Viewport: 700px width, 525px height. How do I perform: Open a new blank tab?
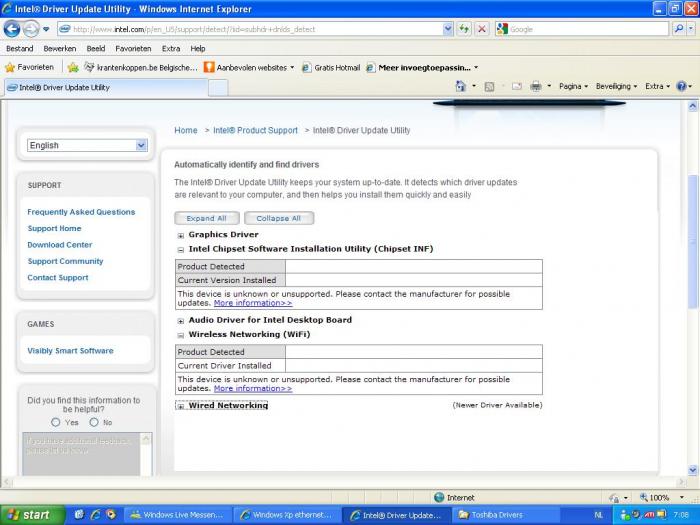(x=218, y=88)
